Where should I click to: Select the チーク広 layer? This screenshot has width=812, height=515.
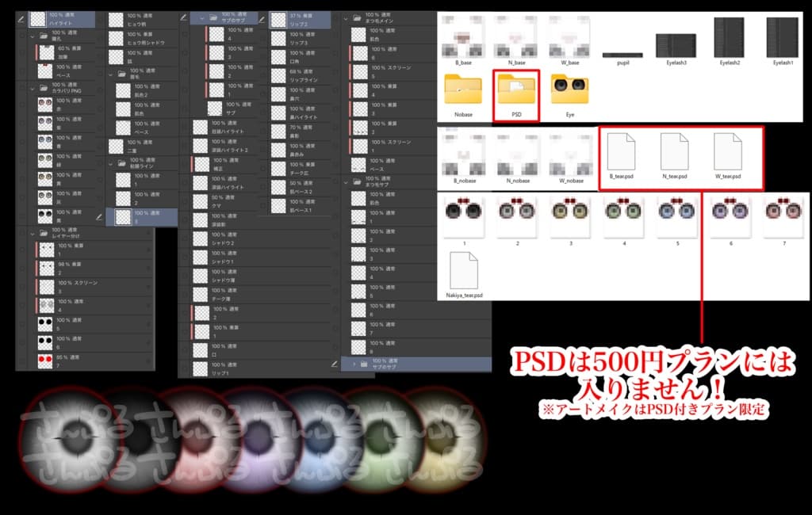301,169
